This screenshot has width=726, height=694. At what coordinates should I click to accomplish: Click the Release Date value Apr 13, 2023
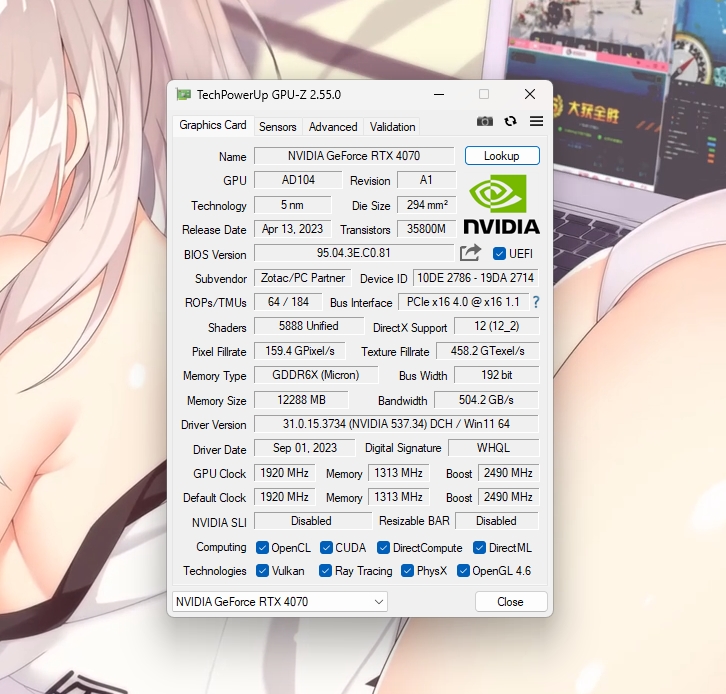click(x=293, y=229)
